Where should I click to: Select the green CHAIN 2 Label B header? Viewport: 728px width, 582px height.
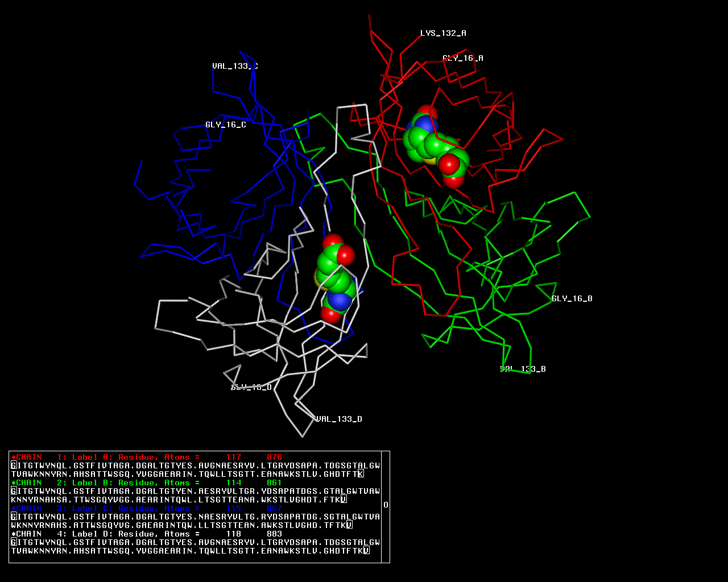pyautogui.click(x=147, y=483)
